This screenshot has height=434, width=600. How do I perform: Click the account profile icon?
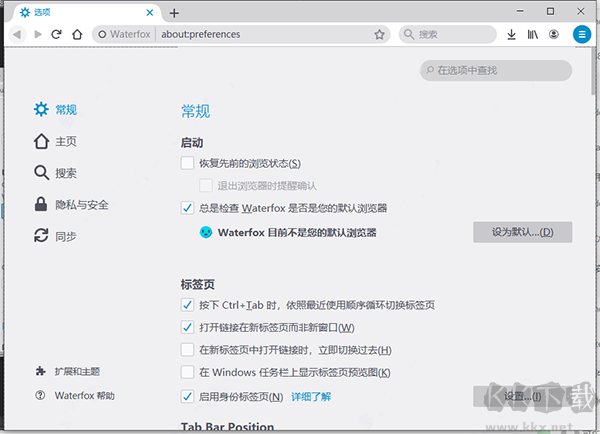(x=554, y=34)
